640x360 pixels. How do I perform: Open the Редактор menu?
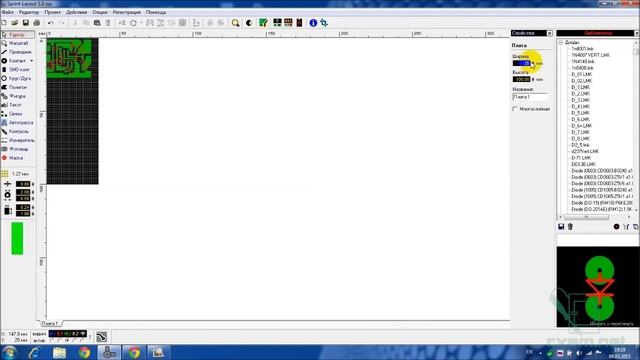[x=29, y=12]
